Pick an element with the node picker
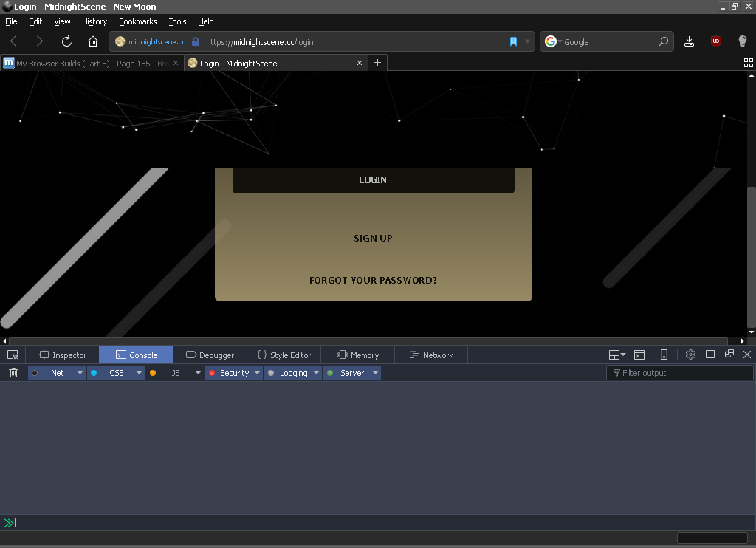The width and height of the screenshot is (756, 548). tap(13, 355)
